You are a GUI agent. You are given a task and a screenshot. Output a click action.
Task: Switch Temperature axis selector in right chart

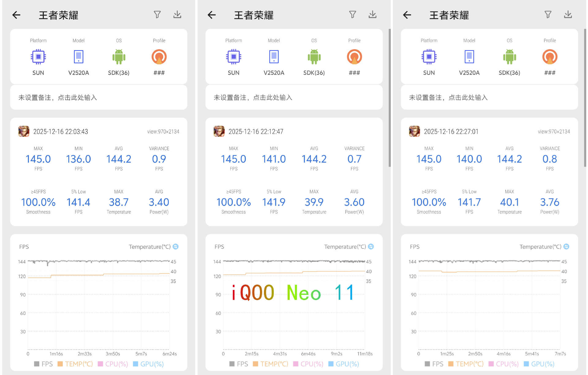pos(566,247)
